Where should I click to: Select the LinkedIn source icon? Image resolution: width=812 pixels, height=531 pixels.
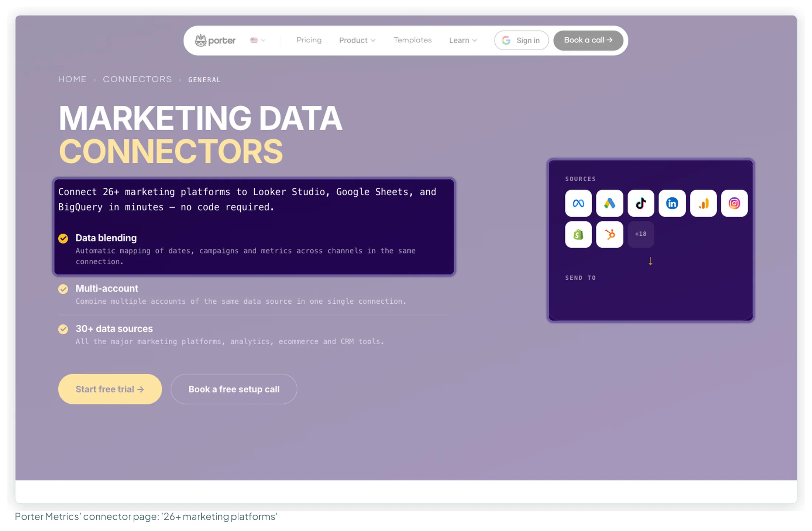tap(672, 203)
